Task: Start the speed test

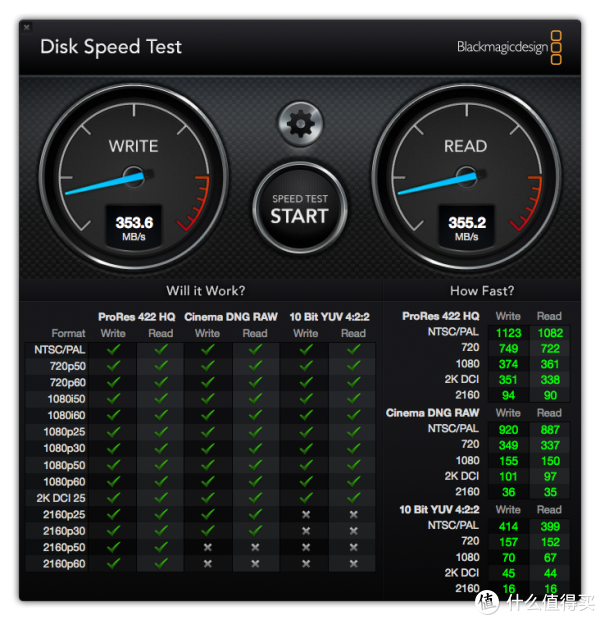Action: click(300, 208)
